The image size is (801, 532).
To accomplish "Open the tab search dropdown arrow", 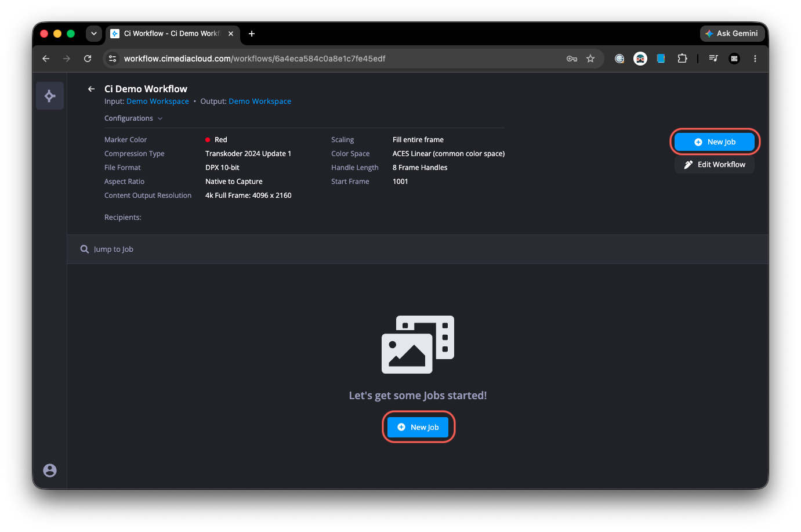I will click(x=94, y=34).
